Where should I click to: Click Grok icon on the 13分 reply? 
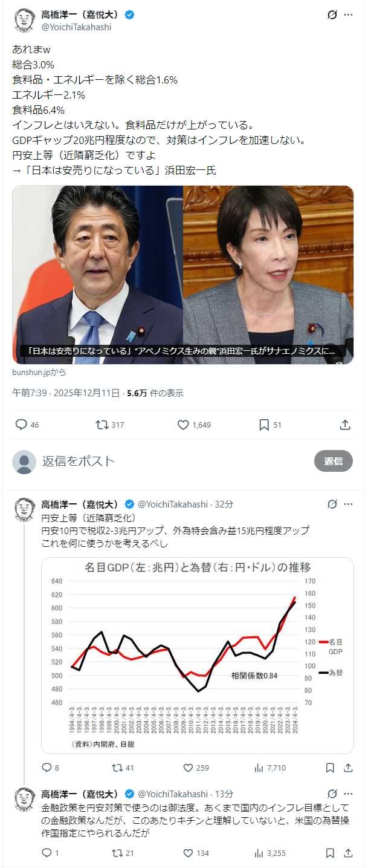click(x=332, y=794)
